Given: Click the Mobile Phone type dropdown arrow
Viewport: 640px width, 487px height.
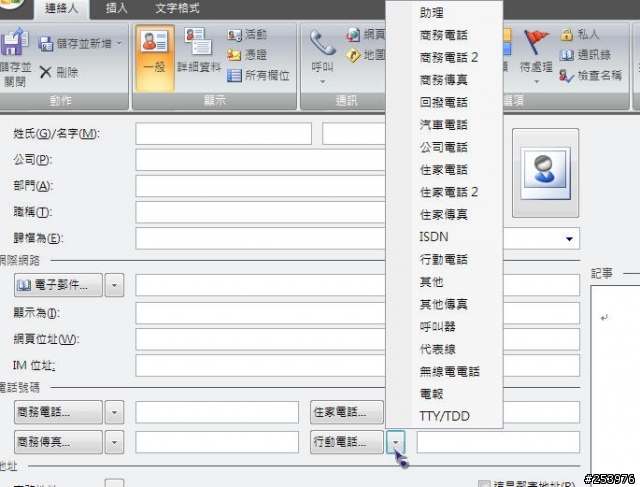Looking at the screenshot, I should point(395,442).
